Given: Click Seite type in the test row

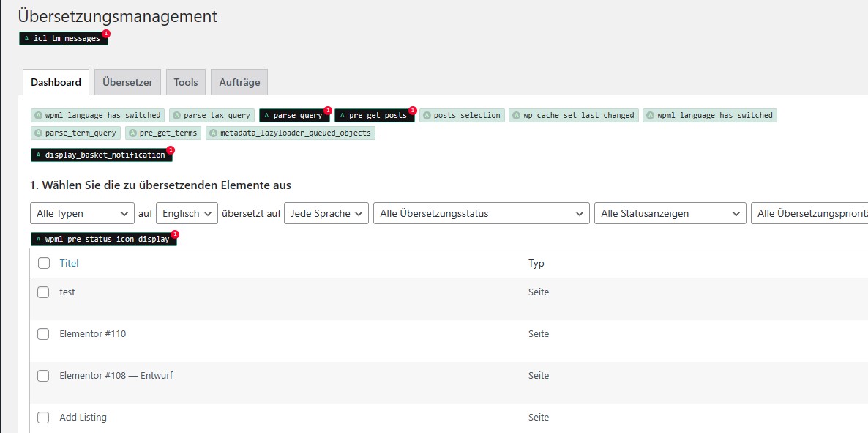Looking at the screenshot, I should coord(539,292).
